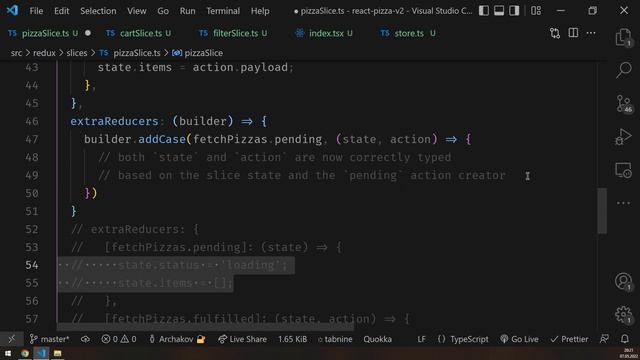Image resolution: width=640 pixels, height=360 pixels.
Task: Click the vertical editor scrollbar thumb
Action: tap(602, 211)
